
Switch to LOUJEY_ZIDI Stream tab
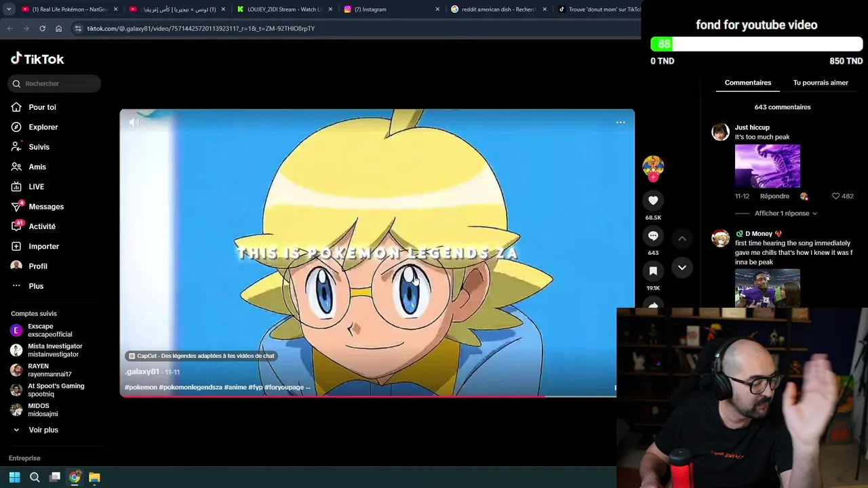[x=283, y=9]
